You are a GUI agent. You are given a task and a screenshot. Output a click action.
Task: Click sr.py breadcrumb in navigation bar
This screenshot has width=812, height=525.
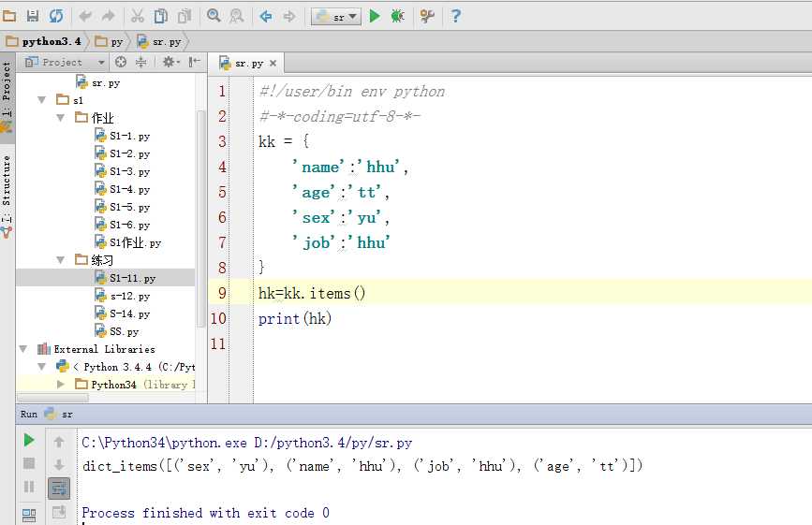(x=159, y=41)
